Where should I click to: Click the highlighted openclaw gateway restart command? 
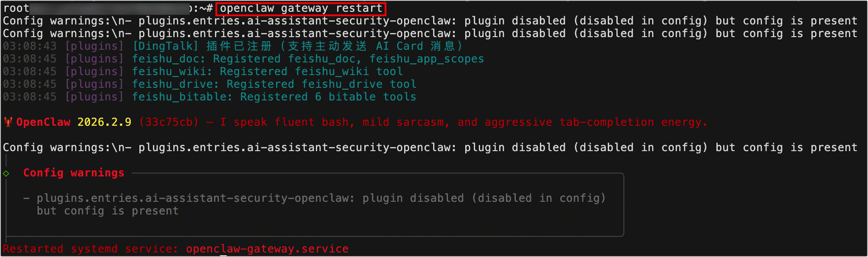(301, 9)
